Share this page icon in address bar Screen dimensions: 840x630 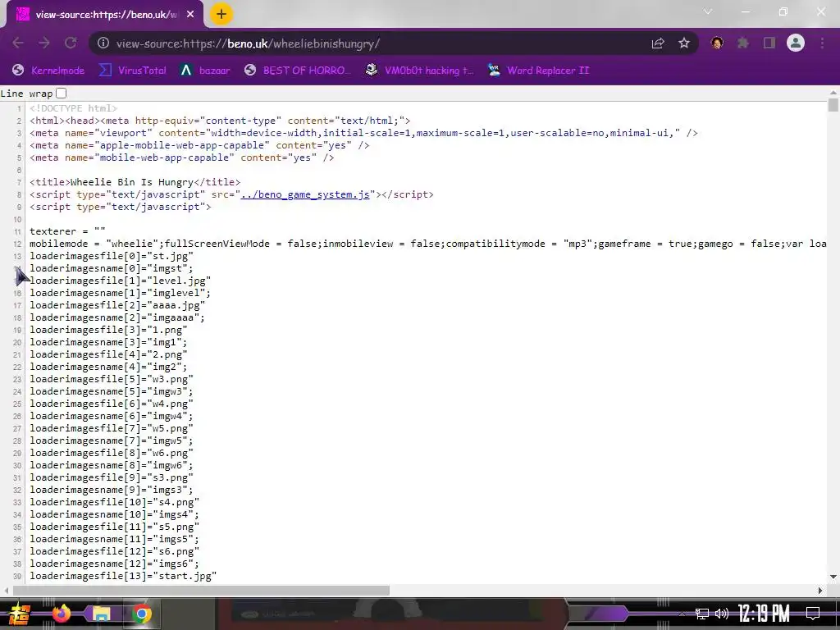[x=658, y=43]
